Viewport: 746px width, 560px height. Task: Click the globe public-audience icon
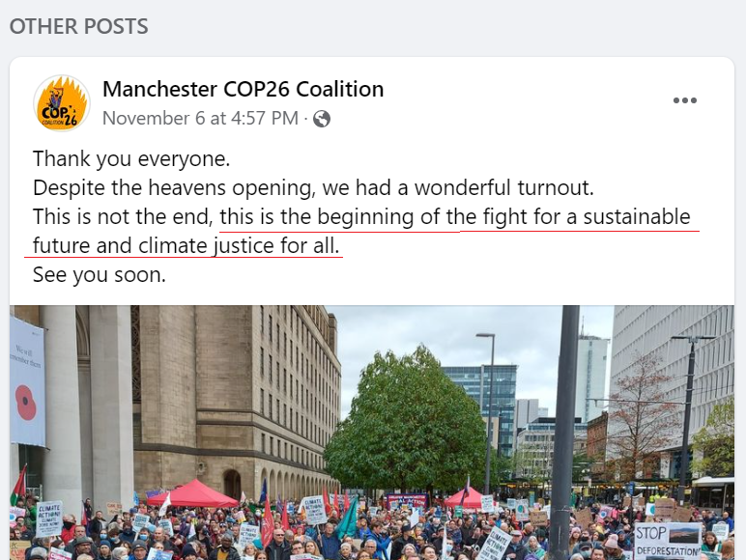(322, 119)
